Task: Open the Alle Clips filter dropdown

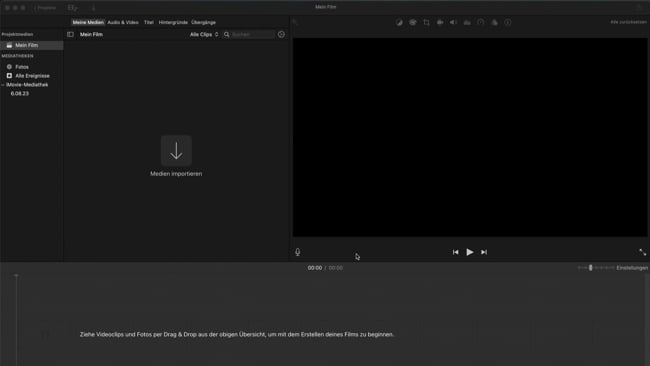Action: pyautogui.click(x=204, y=34)
